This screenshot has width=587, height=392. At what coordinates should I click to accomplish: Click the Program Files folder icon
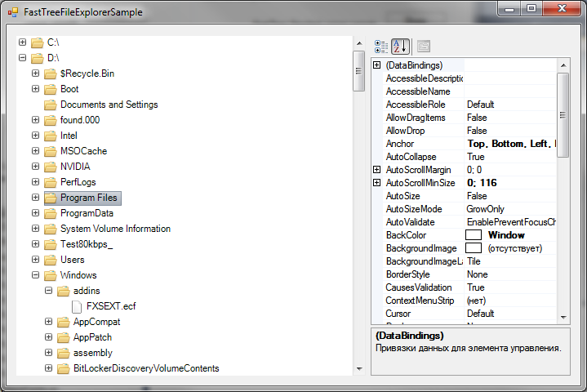pyautogui.click(x=50, y=198)
